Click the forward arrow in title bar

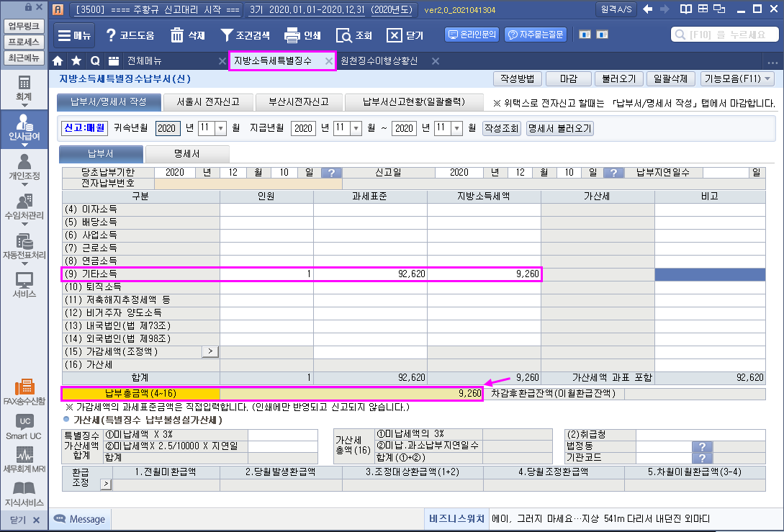[664, 9]
